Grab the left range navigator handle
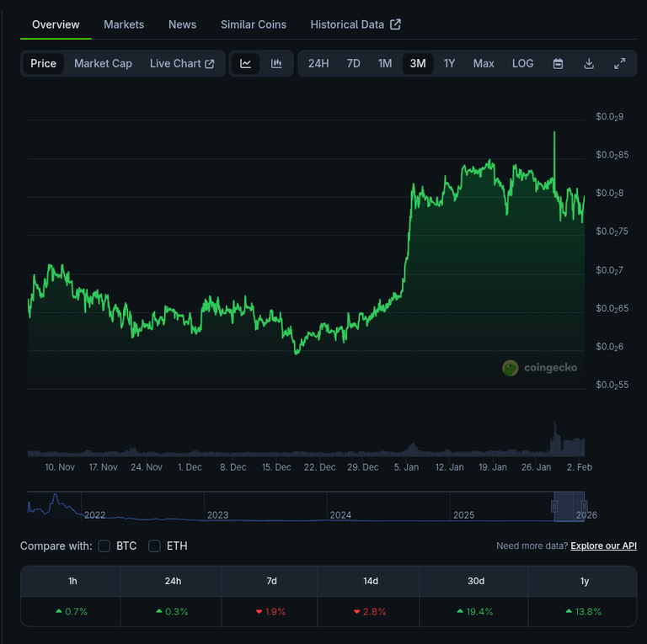647x644 pixels. click(554, 506)
